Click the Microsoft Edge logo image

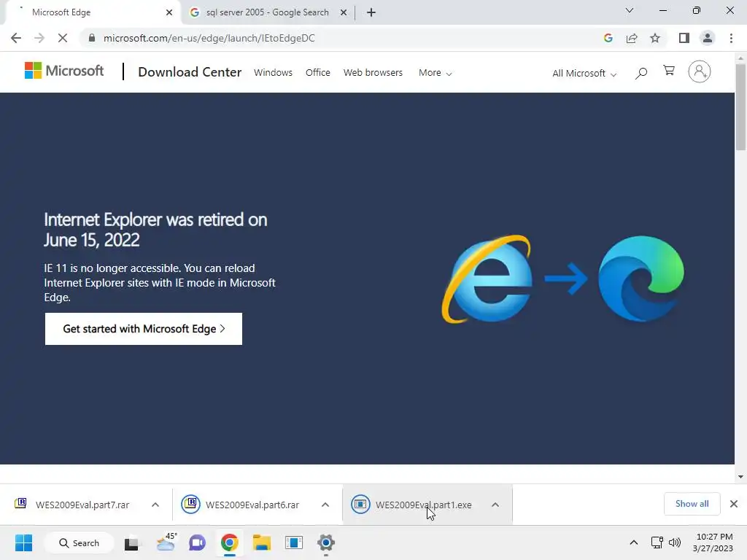point(641,279)
